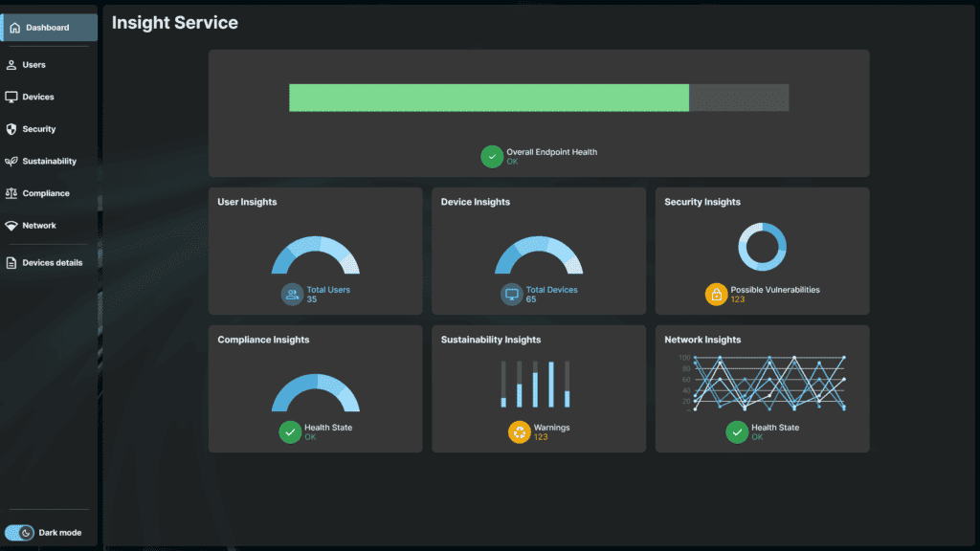Screen dimensions: 980x551
Task: Click the Devices sidebar icon
Action: pos(11,97)
